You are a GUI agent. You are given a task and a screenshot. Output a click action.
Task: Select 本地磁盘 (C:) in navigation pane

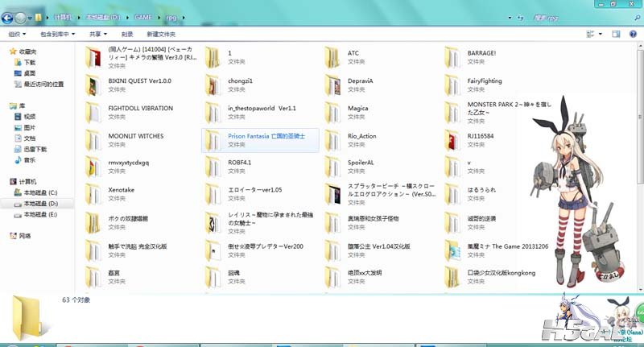point(40,193)
